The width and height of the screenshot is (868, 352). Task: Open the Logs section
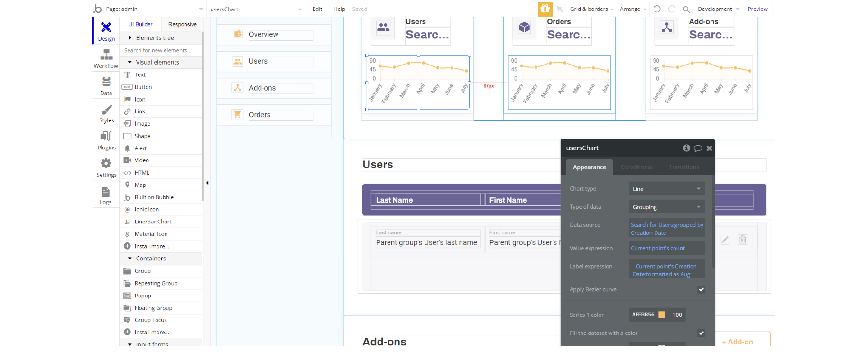106,192
